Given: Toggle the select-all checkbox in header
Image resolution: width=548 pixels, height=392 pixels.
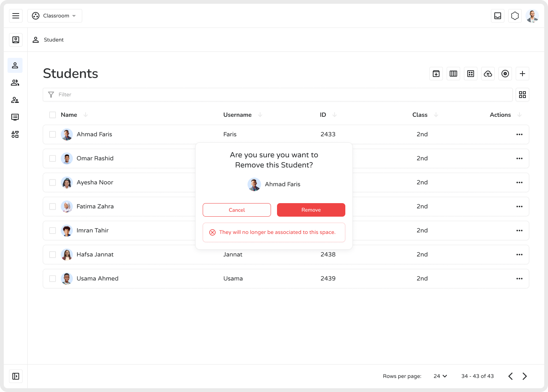Looking at the screenshot, I should tap(53, 115).
